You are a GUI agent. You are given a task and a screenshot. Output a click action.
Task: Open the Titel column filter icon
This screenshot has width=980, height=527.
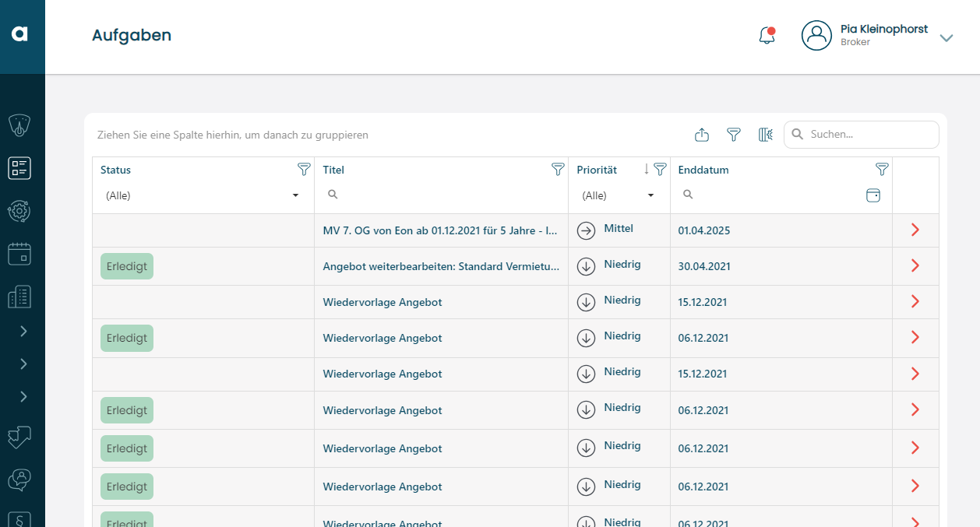click(558, 169)
